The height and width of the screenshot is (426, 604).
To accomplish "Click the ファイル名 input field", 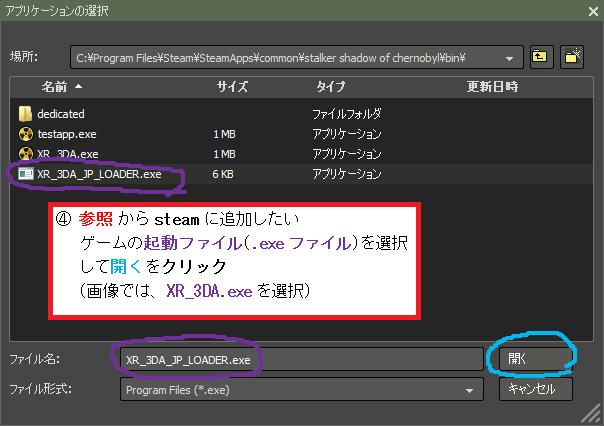I will pos(302,359).
